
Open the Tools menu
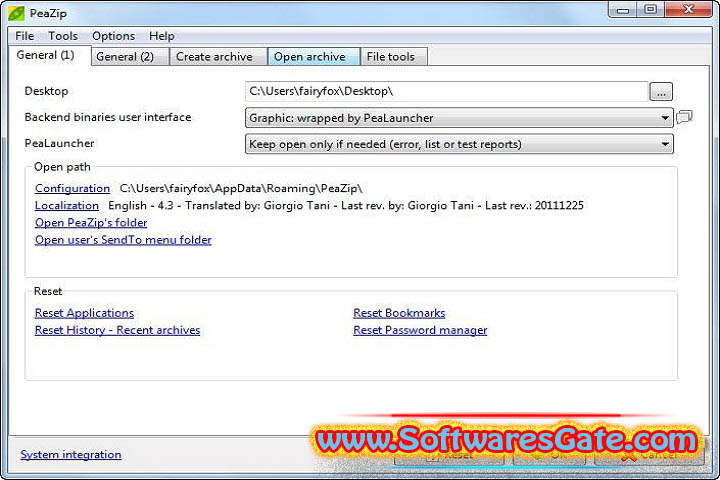63,36
